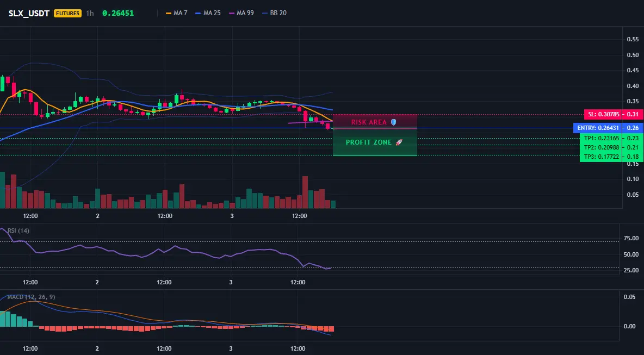Select the ENTRY: 0.26431 price tag
This screenshot has height=355, width=644.
[x=598, y=128]
